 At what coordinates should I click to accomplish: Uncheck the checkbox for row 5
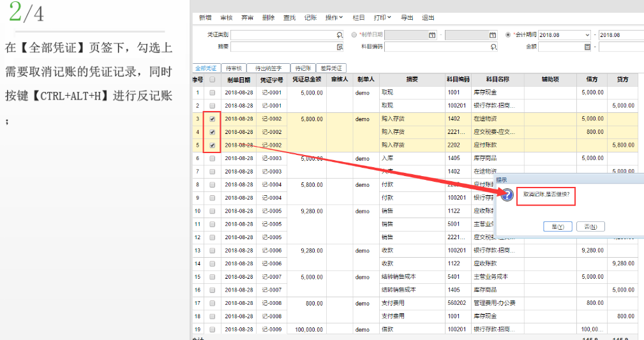213,145
